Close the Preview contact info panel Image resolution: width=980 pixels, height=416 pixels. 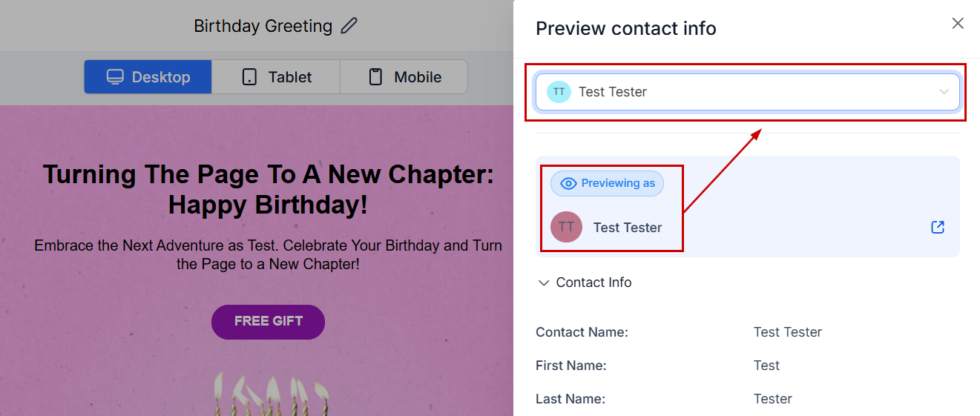coord(958,24)
